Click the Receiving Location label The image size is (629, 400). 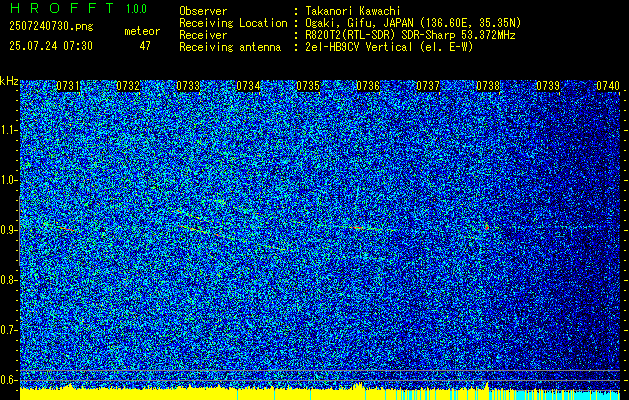point(233,23)
